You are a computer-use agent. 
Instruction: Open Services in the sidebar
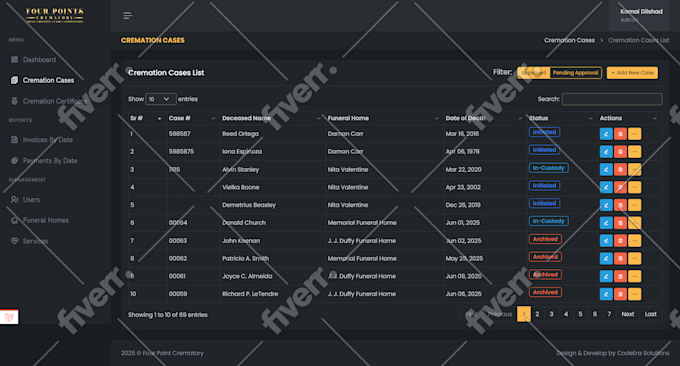(35, 241)
